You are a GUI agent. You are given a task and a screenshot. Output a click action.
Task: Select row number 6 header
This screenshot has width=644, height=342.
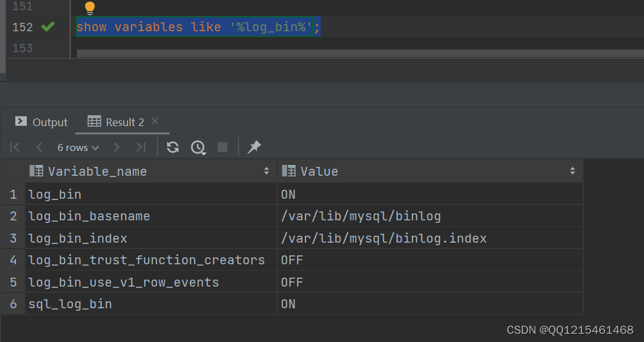coord(13,304)
